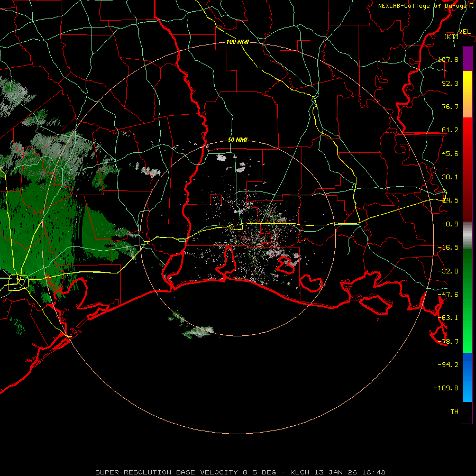Click the 45.6 value on velocity scale
476x476 pixels.
click(x=450, y=153)
